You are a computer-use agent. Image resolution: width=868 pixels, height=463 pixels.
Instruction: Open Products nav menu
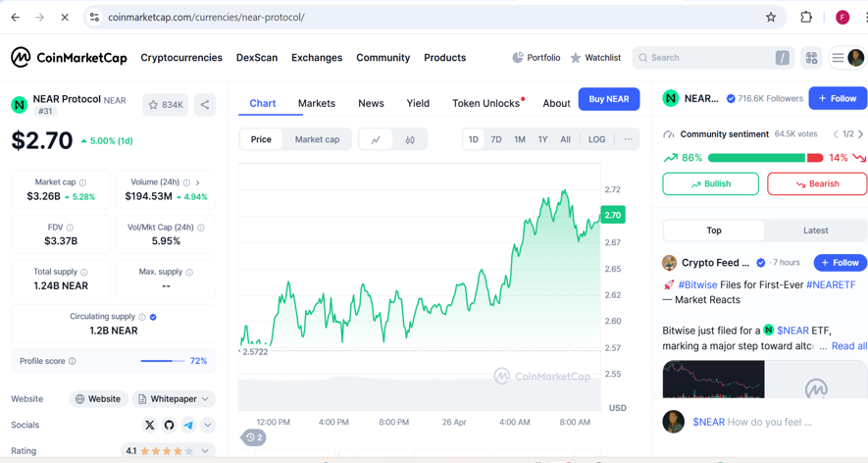pos(444,58)
